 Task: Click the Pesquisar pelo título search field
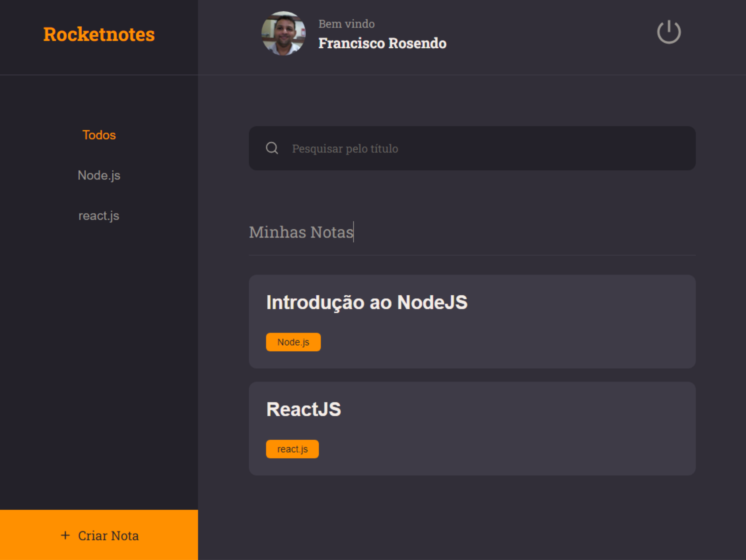click(472, 148)
